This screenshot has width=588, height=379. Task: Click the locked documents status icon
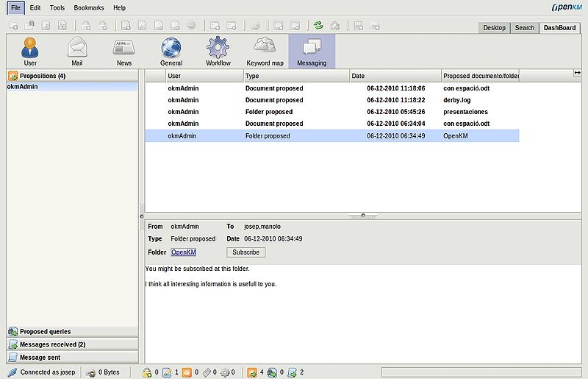147,372
